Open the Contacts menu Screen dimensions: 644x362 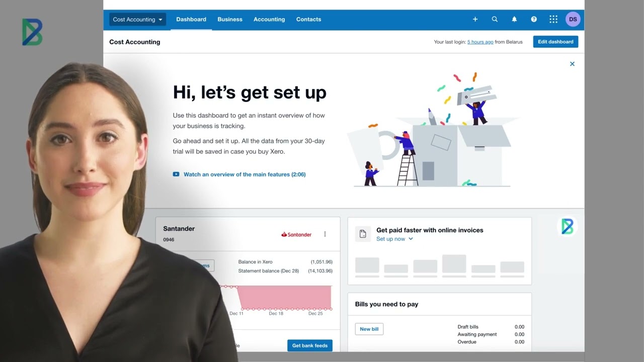click(308, 19)
